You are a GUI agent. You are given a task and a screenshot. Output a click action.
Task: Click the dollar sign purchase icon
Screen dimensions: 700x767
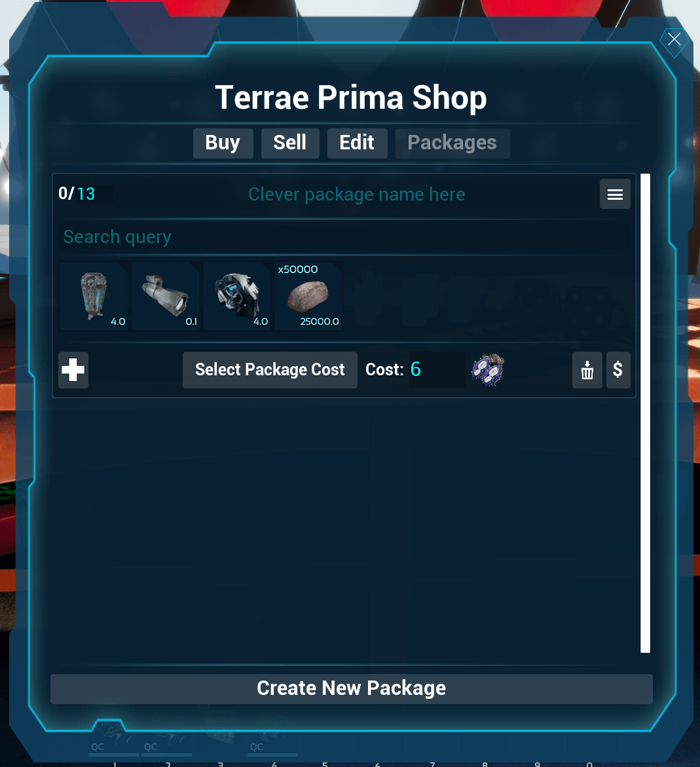tap(618, 370)
